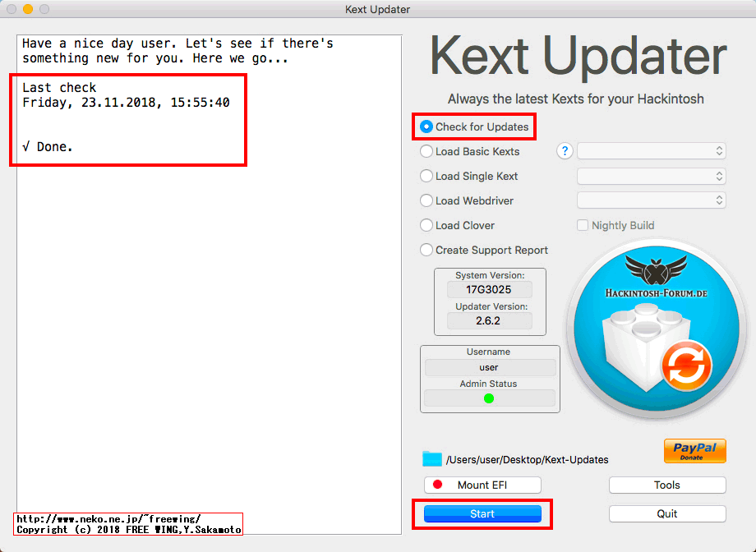Select the Load Basic Kexts option

(x=426, y=151)
